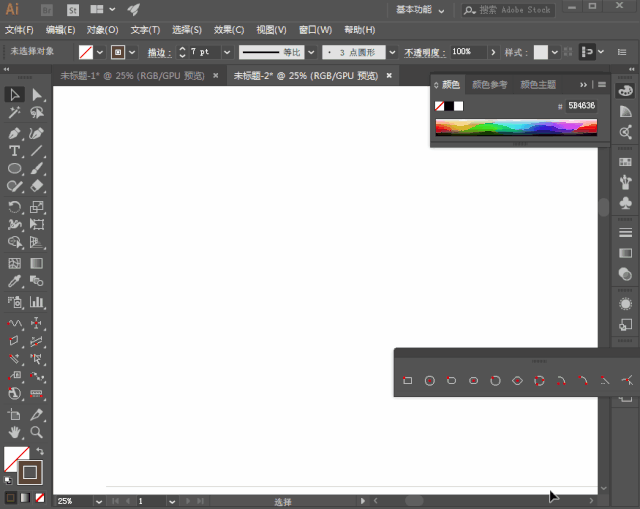The height and width of the screenshot is (509, 640).
Task: Select the Eyedropper tool
Action: pyautogui.click(x=14, y=281)
